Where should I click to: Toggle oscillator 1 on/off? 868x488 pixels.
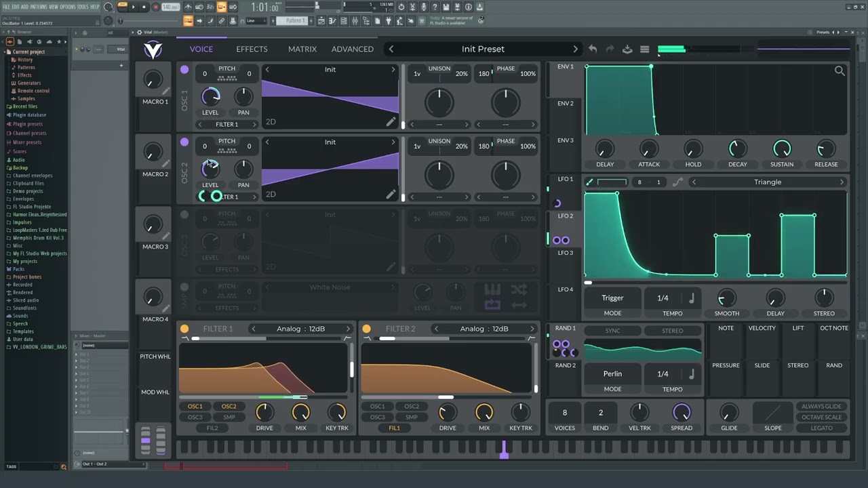pyautogui.click(x=184, y=69)
